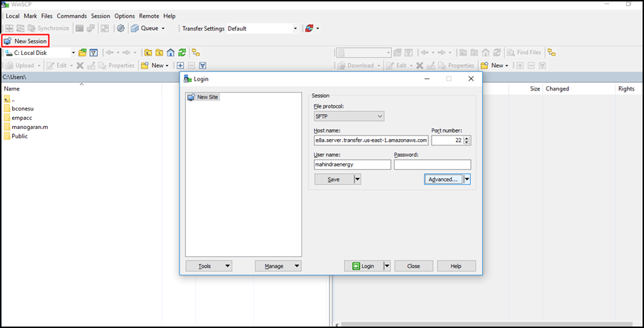Click the remote home directory icon
The height and width of the screenshot is (328, 644).
point(485,53)
